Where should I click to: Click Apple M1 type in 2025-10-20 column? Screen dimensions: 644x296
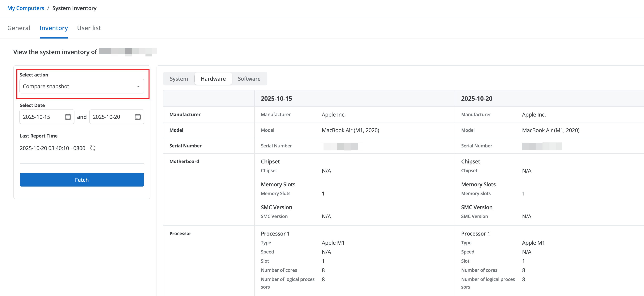533,243
